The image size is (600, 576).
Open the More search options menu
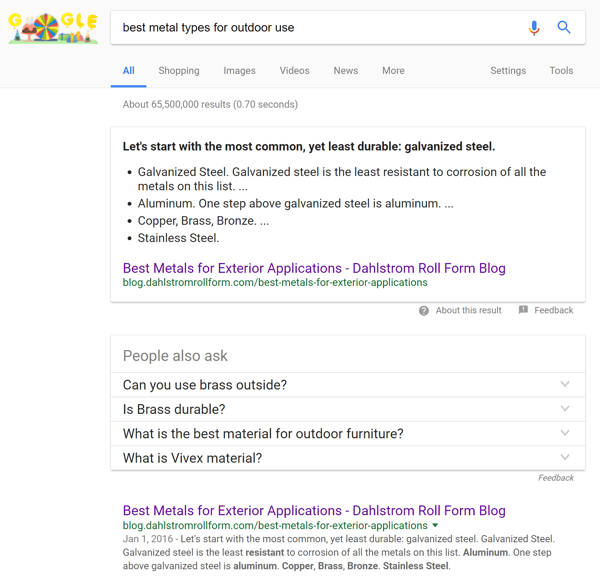tap(393, 71)
